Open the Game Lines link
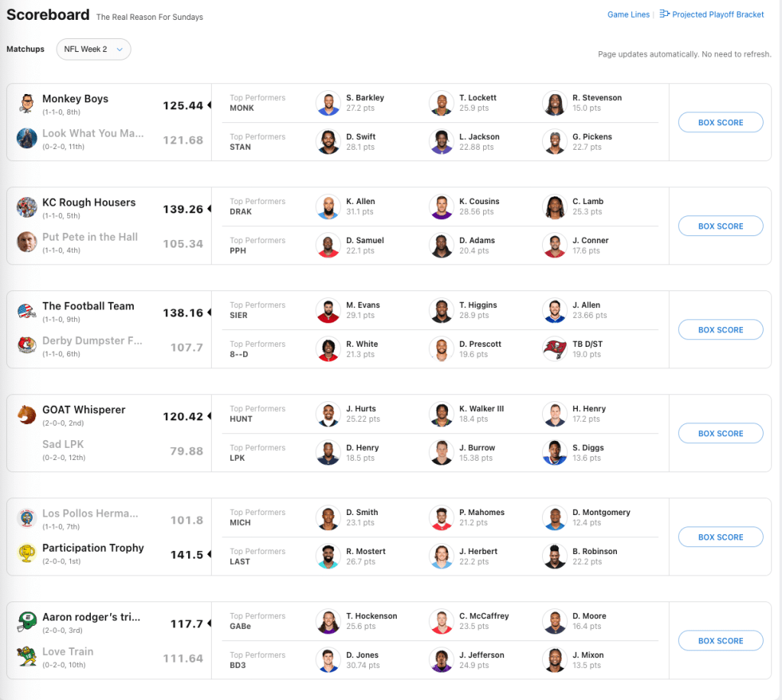This screenshot has height=700, width=782. tap(628, 15)
